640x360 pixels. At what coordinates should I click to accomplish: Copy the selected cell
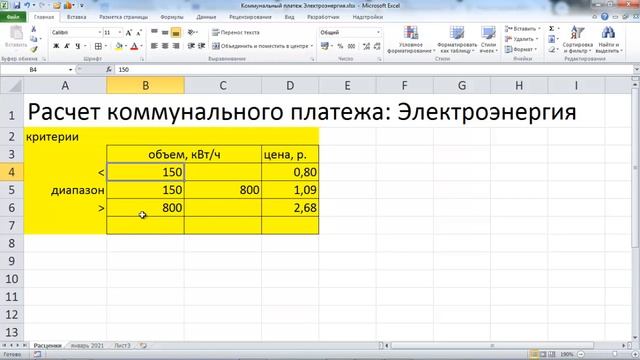(x=33, y=39)
